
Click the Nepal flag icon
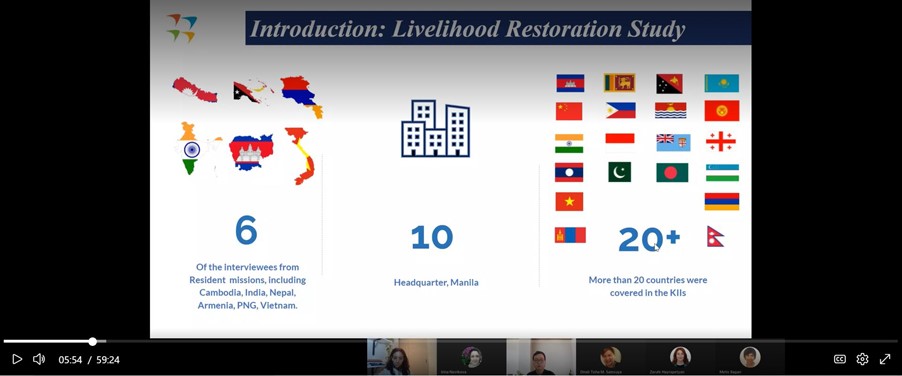click(x=715, y=236)
